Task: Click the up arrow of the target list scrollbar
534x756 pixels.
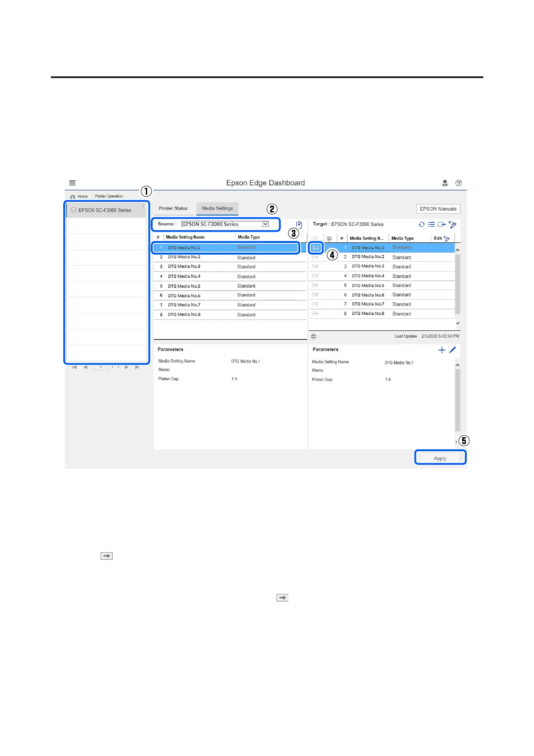Action: click(458, 250)
